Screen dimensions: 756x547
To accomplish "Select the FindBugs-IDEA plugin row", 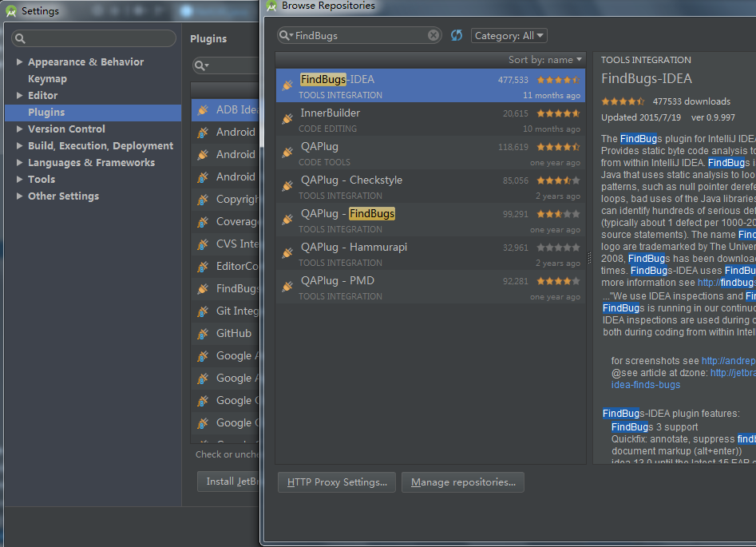I will pyautogui.click(x=430, y=85).
